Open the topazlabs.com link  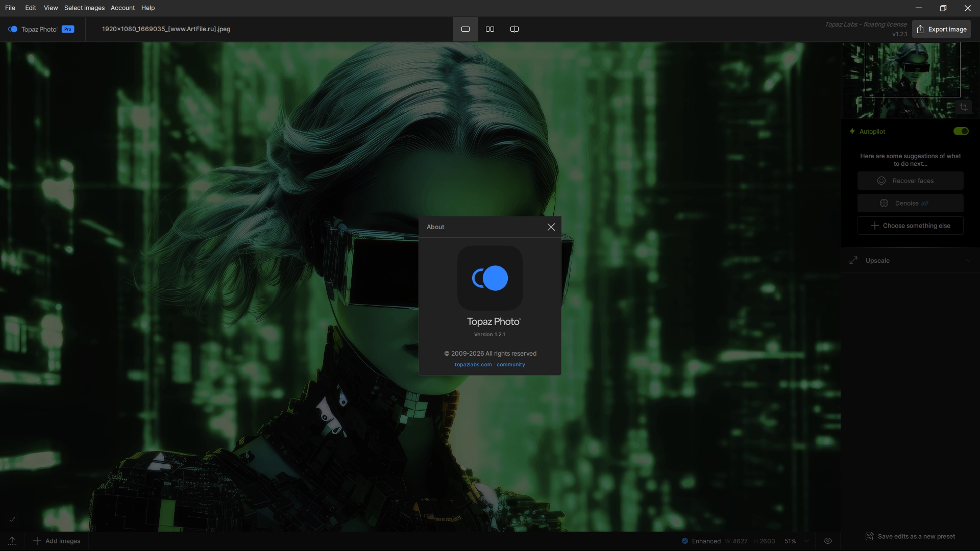473,364
